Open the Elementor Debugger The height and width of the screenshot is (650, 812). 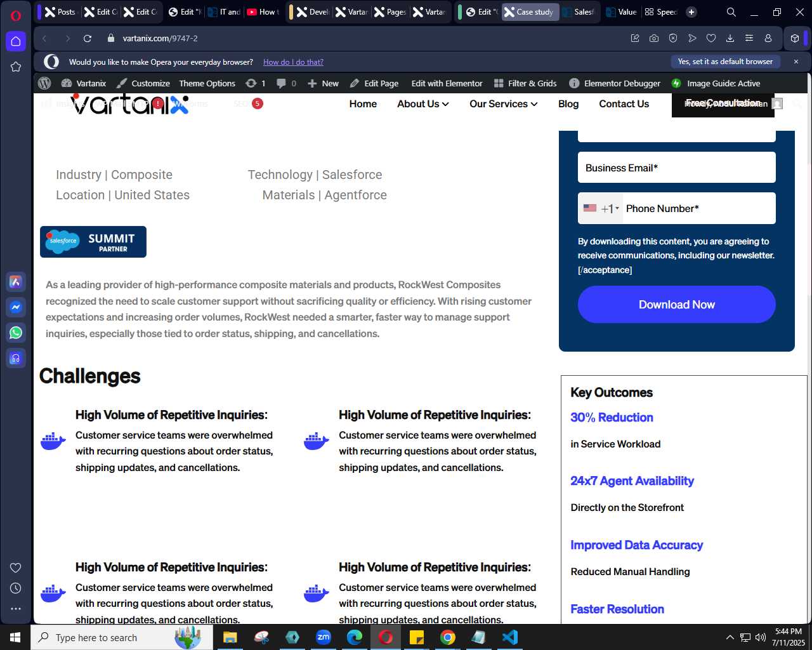(615, 83)
